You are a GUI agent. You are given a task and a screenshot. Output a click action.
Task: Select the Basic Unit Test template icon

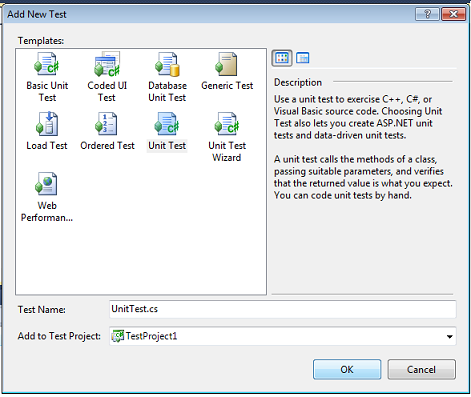click(x=47, y=64)
